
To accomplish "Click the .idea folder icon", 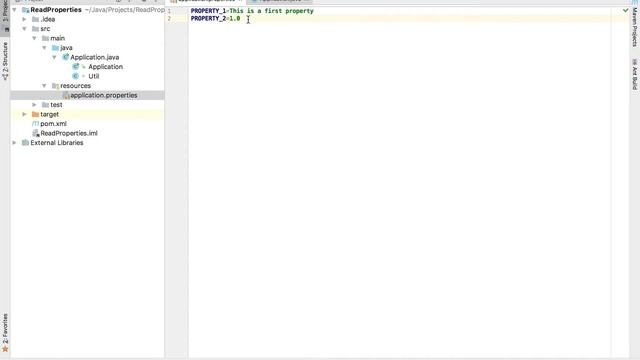I will click(36, 19).
